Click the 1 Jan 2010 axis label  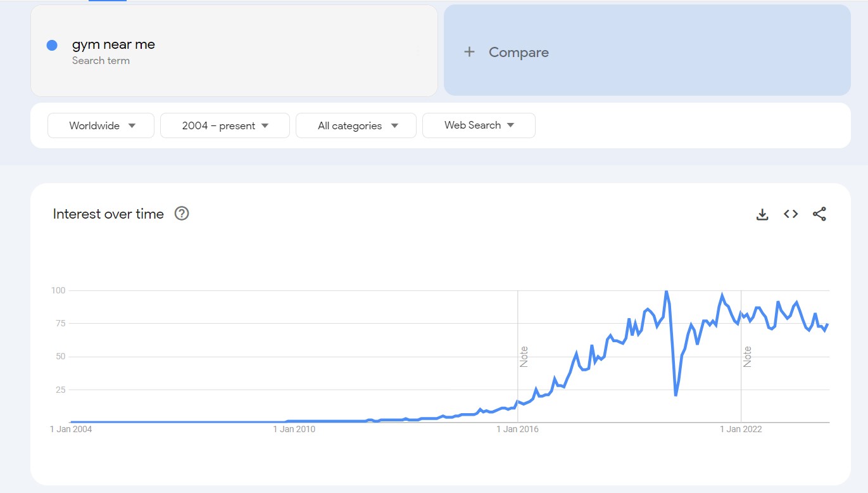[294, 430]
